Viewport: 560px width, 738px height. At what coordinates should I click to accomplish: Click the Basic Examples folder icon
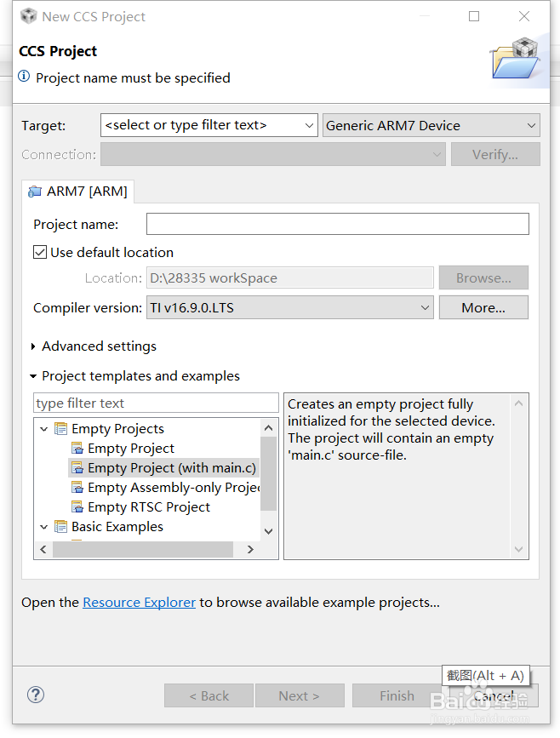[x=60, y=526]
